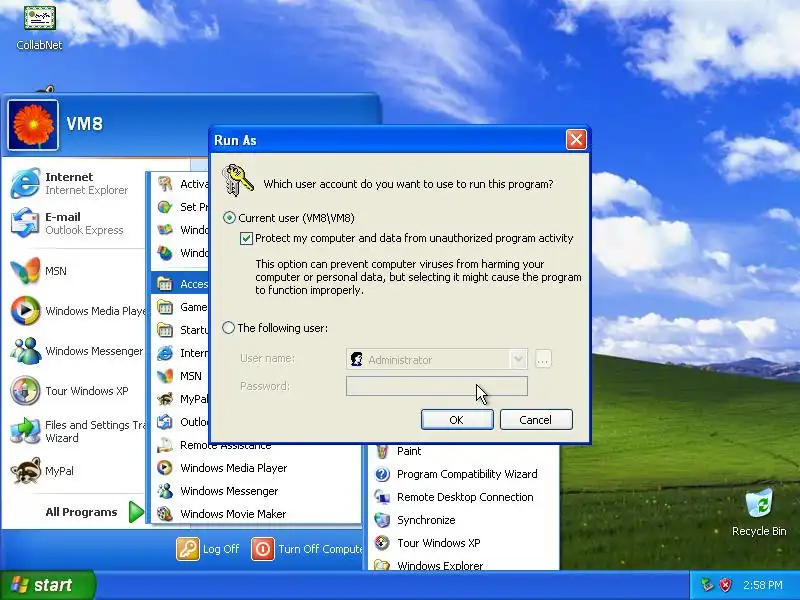
Task: Click the Safely Remove Hardware tray icon
Action: (707, 585)
